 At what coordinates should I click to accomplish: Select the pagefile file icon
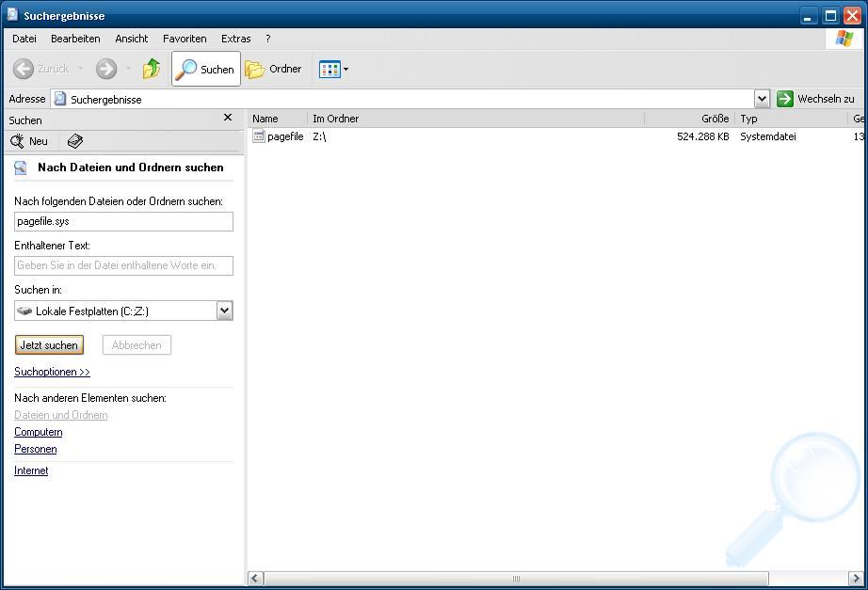259,136
